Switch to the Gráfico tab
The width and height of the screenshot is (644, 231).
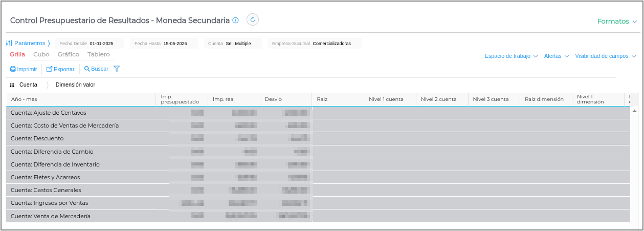click(68, 54)
